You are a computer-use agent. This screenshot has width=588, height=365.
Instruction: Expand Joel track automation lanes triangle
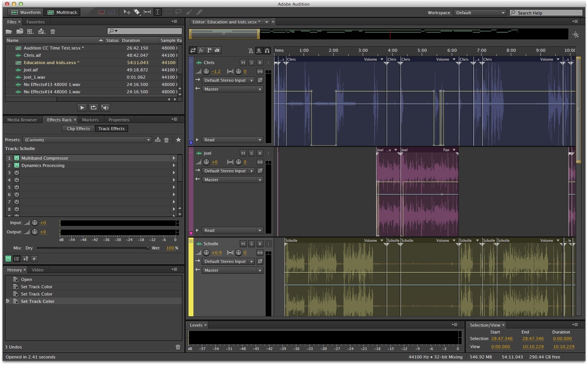pyautogui.click(x=197, y=230)
